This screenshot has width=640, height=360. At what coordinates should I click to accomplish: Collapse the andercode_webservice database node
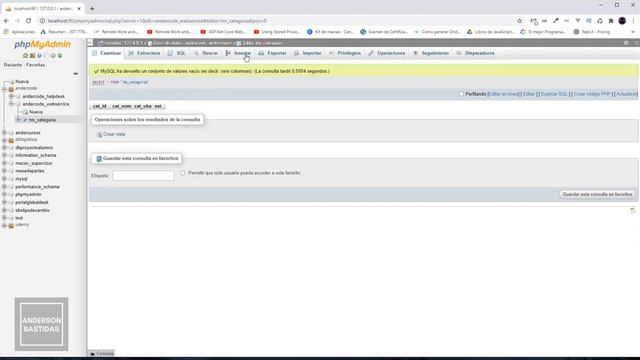(x=11, y=104)
